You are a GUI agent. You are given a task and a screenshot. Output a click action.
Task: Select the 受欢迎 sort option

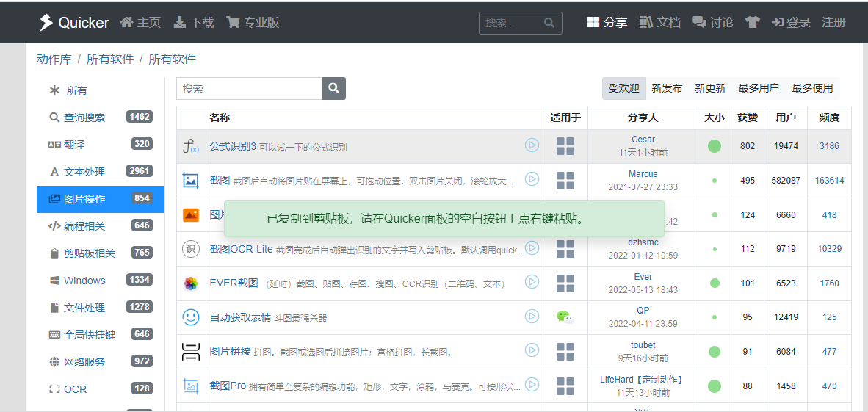[x=623, y=88]
